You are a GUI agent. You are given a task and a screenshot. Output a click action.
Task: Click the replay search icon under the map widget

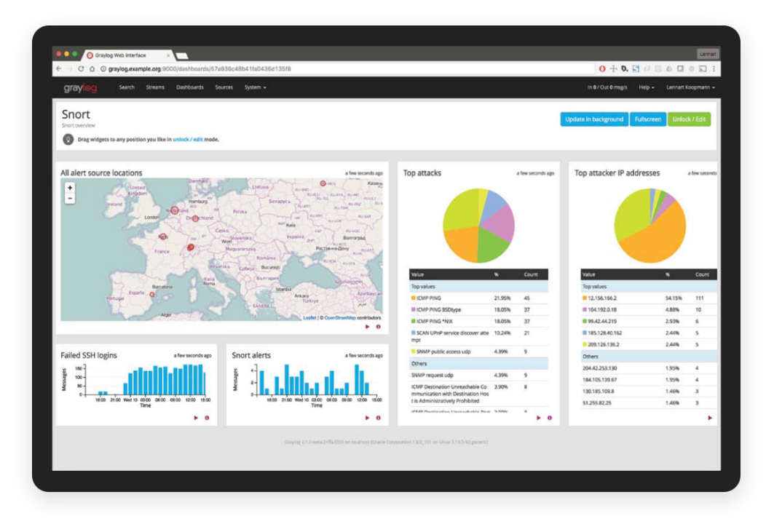tap(368, 327)
